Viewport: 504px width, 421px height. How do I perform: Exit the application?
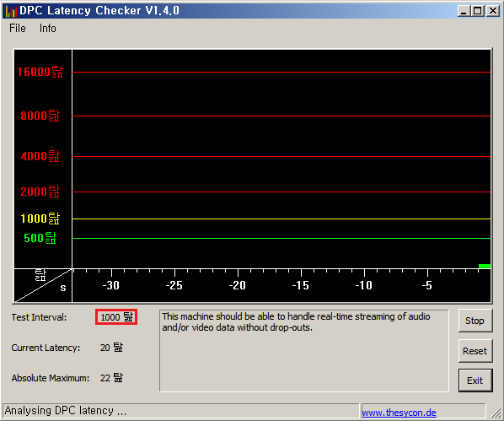pyautogui.click(x=475, y=381)
